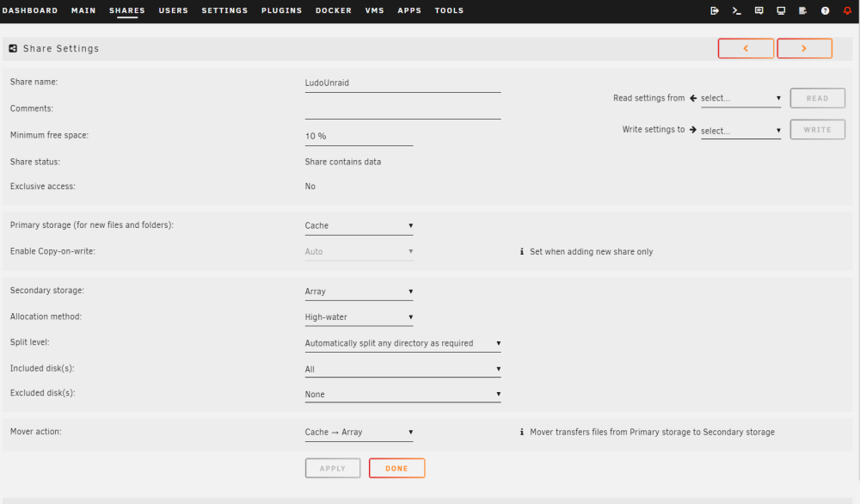860x504 pixels.
Task: Open Included disk(s) All dropdown
Action: point(402,369)
